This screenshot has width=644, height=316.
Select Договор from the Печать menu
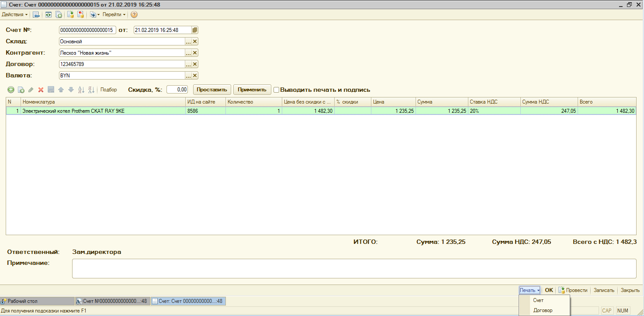543,310
